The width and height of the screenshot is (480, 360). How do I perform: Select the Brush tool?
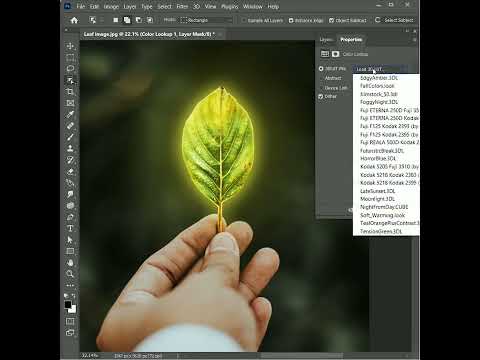(x=70, y=137)
